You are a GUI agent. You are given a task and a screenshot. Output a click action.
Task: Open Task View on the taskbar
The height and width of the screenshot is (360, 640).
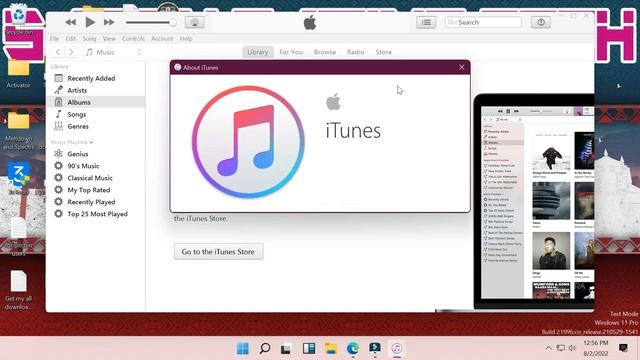[286, 348]
